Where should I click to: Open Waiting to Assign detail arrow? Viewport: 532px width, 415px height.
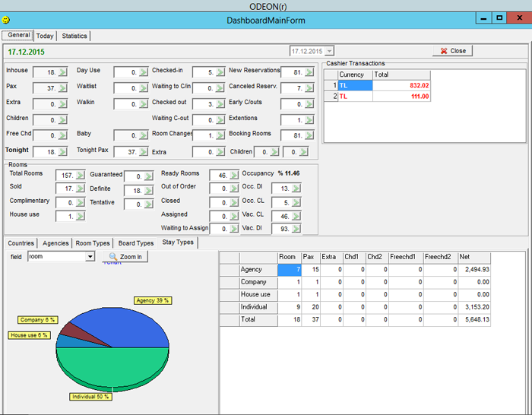(x=234, y=229)
